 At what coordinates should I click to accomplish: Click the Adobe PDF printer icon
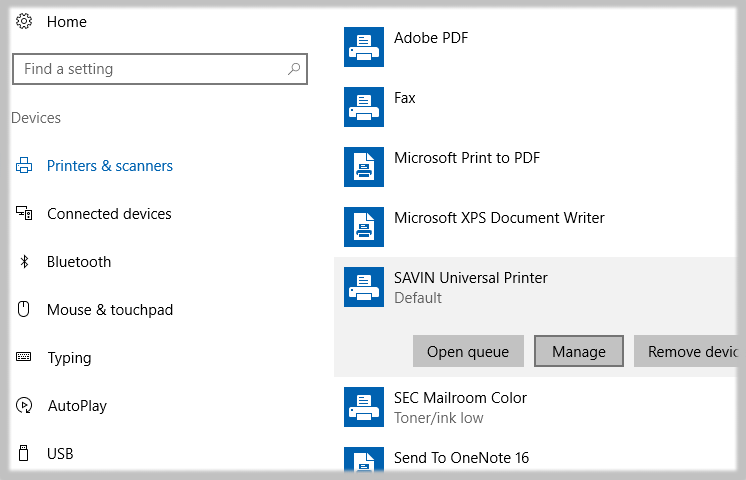click(364, 47)
